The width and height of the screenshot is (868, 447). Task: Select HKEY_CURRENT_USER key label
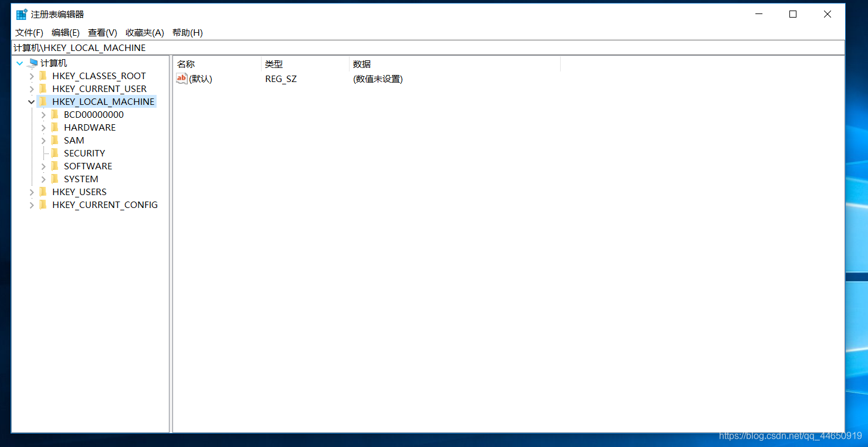tap(100, 89)
